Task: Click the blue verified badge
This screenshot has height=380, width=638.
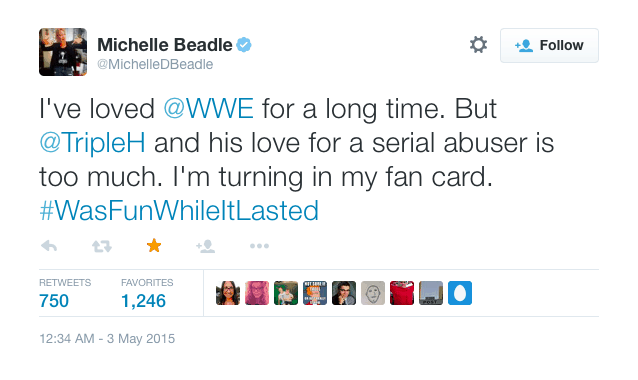Action: point(244,45)
